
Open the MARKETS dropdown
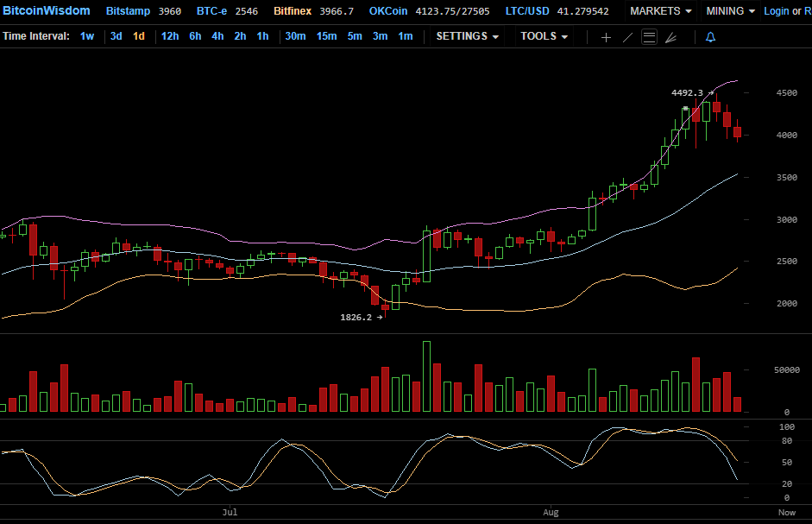click(660, 11)
